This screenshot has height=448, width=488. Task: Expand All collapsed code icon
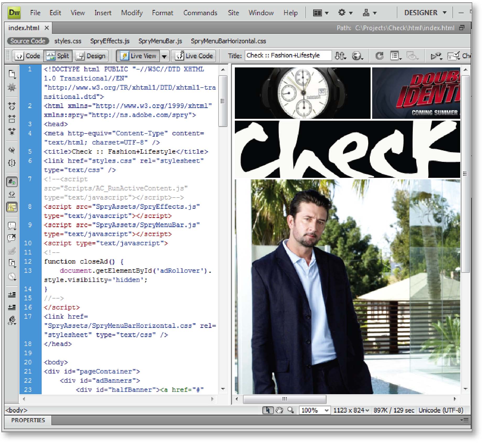coord(12,131)
